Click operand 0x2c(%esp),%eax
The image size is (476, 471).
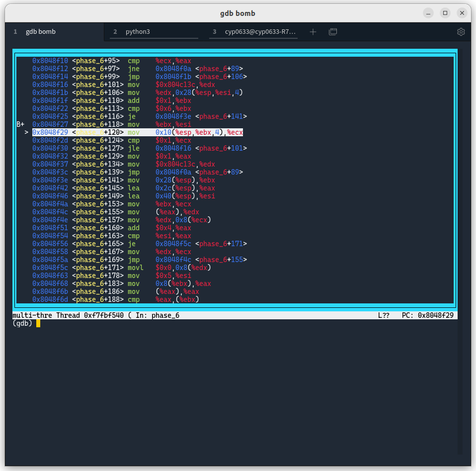pos(185,188)
